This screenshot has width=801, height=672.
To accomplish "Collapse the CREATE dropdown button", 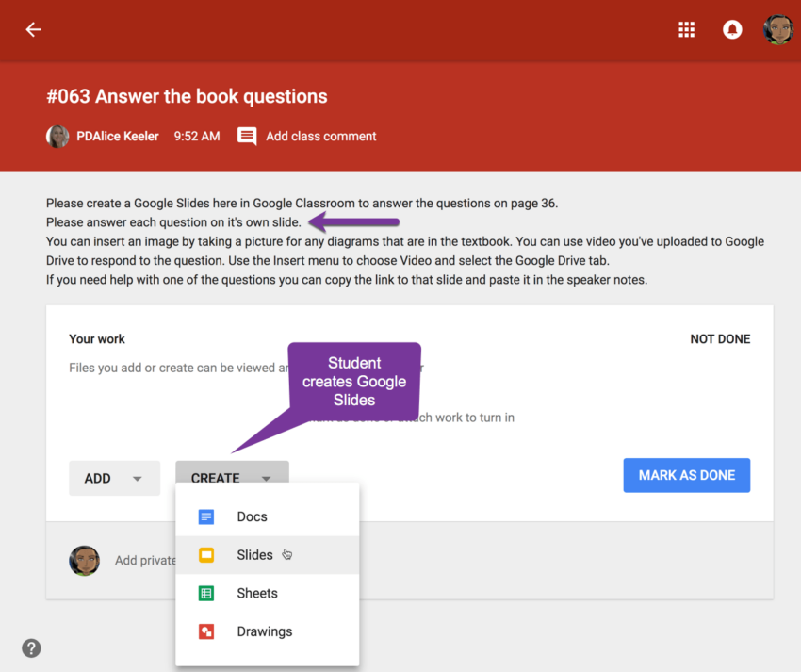I will click(232, 472).
